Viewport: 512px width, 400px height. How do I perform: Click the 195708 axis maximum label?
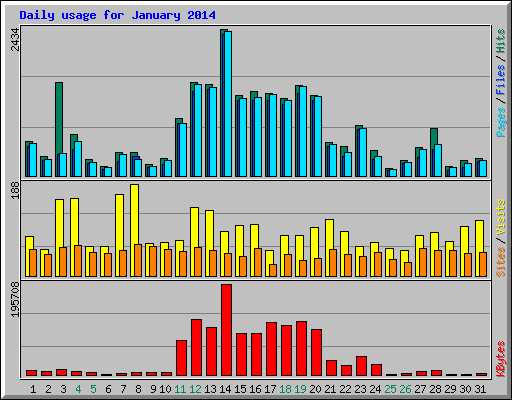(15, 300)
